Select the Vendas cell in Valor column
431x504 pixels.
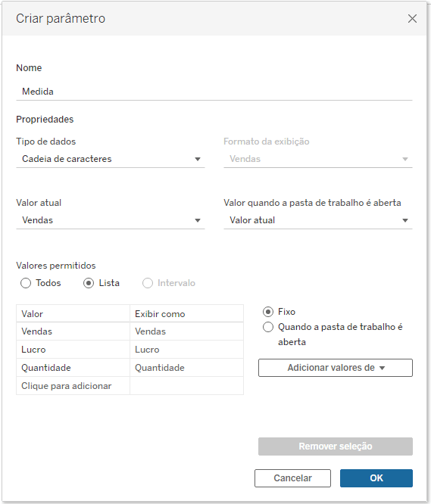(x=73, y=331)
